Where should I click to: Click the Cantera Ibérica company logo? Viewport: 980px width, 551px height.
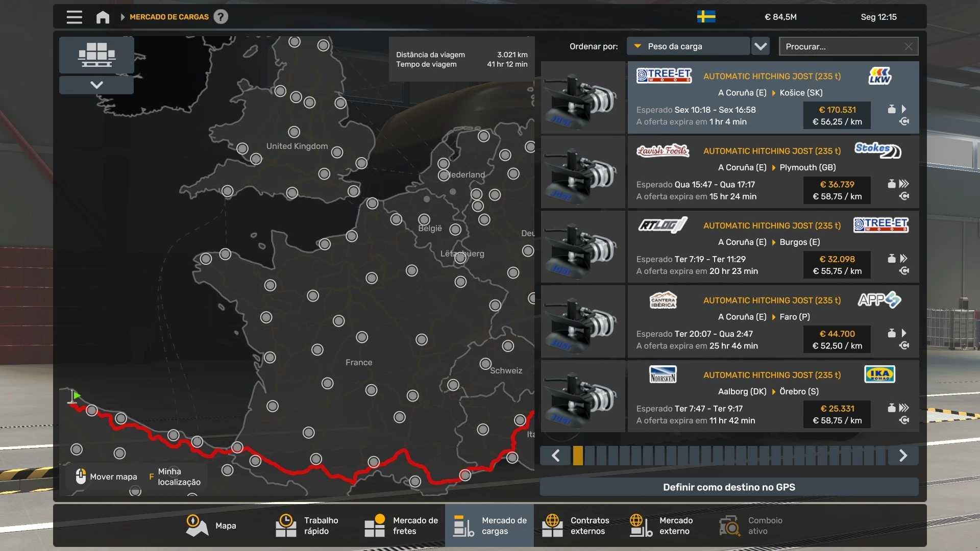click(x=663, y=300)
